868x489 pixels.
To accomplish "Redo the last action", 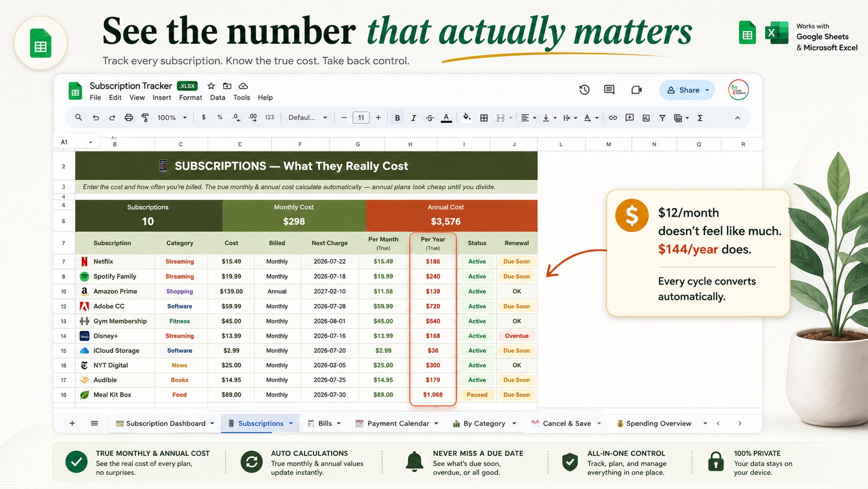I will pyautogui.click(x=112, y=118).
